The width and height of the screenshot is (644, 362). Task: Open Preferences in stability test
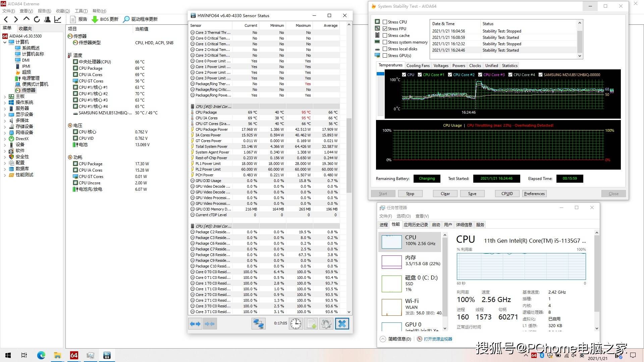pos(534,194)
